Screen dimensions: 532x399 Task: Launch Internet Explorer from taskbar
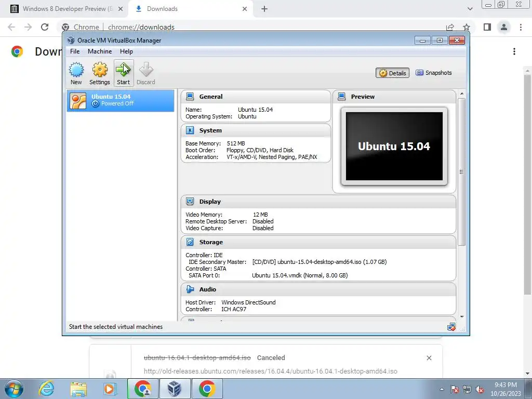(x=46, y=389)
